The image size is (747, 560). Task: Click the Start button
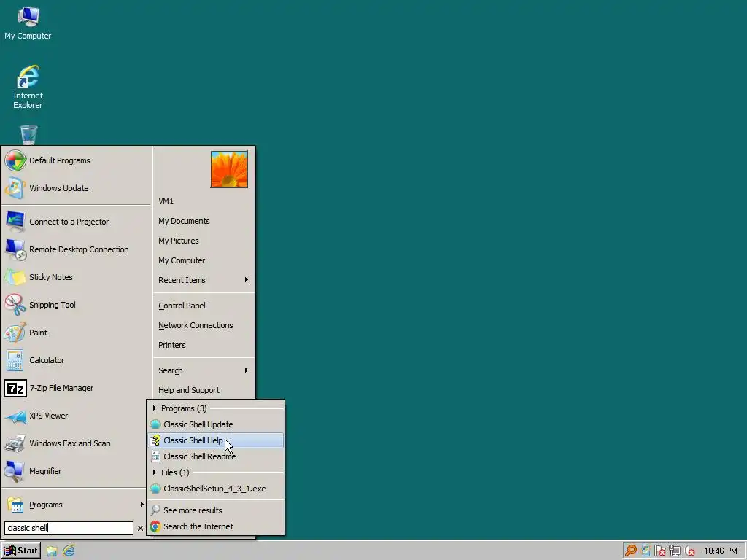21,551
